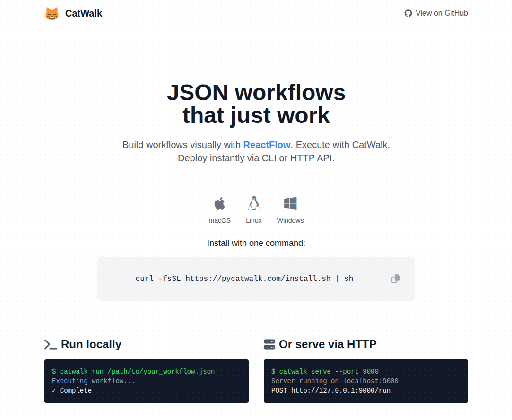Viewport: 512px width, 420px height.
Task: Click the Deploy instantly via CLI subtitle line
Action: 256,158
